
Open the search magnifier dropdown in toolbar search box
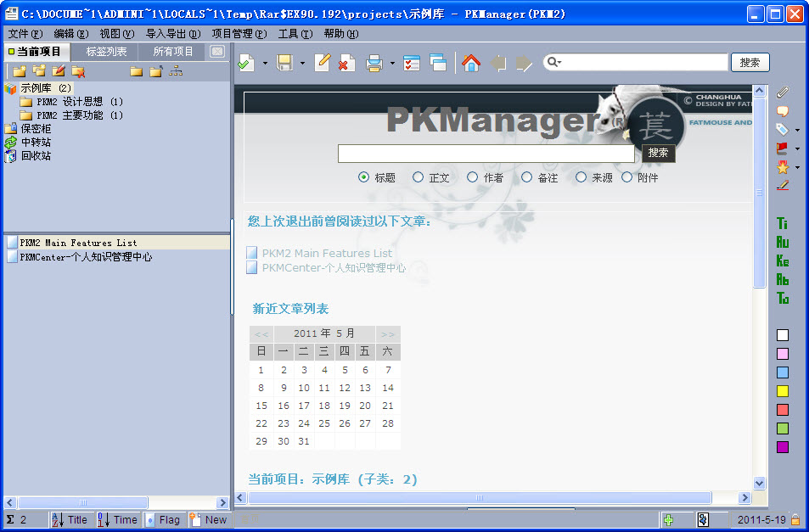(x=554, y=63)
